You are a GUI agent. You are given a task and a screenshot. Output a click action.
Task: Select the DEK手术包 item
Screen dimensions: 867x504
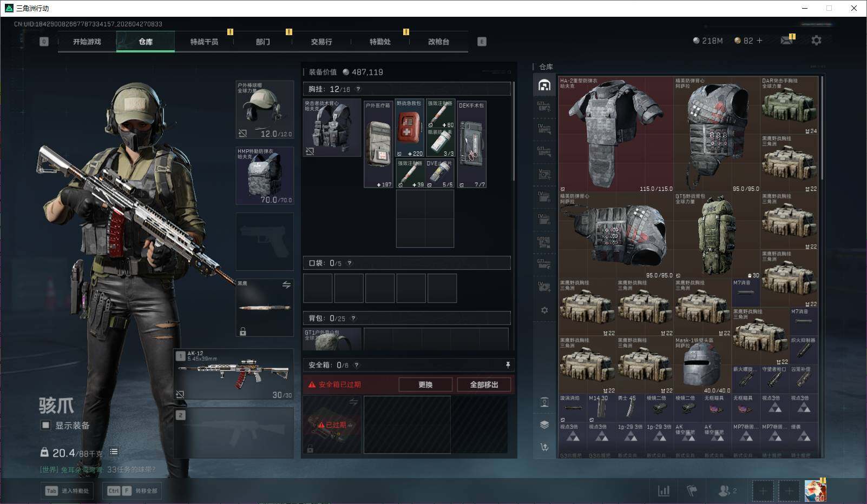pyautogui.click(x=471, y=144)
